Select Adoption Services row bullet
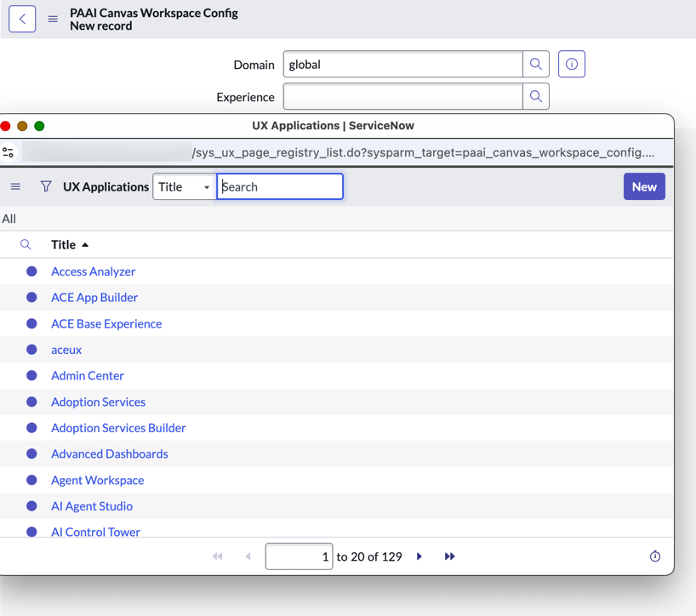Screen dimensions: 696x616 pyautogui.click(x=31, y=402)
